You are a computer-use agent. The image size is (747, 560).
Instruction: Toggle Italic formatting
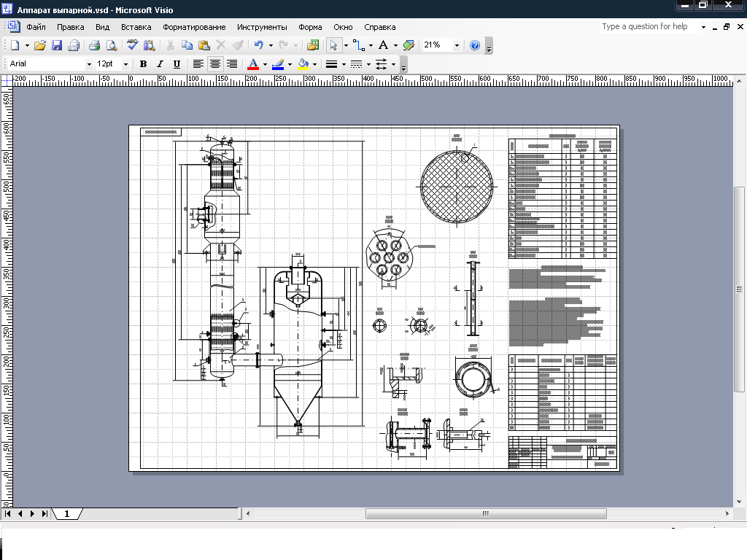pos(160,64)
